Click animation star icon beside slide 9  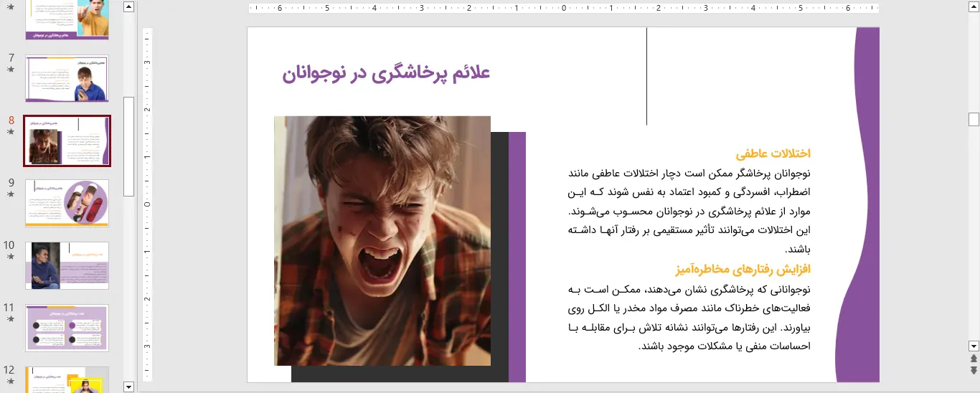coord(11,194)
